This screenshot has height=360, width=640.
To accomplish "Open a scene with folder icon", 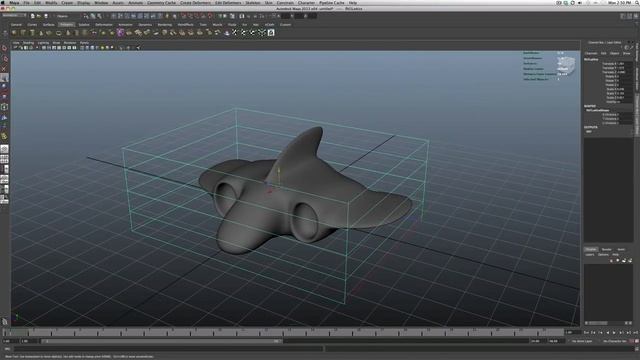I will pos(39,16).
